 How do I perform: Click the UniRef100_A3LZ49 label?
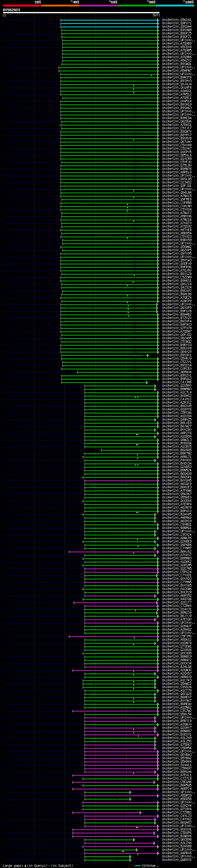click(177, 738)
